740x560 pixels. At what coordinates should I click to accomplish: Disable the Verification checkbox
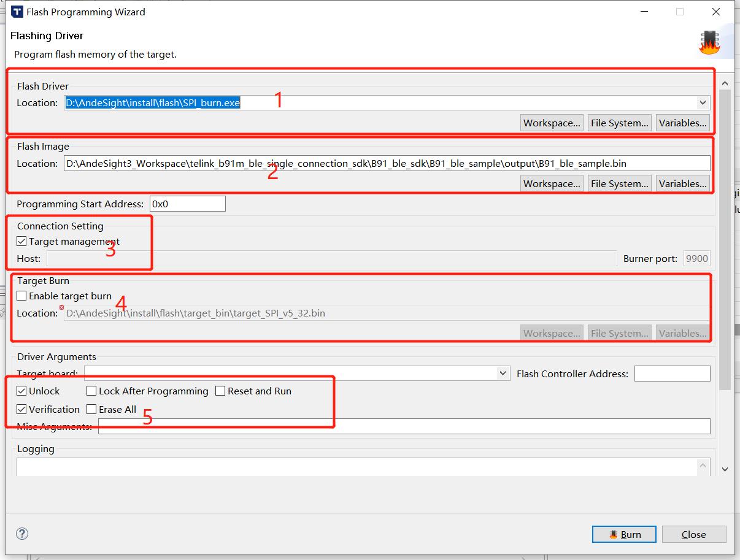pos(22,410)
